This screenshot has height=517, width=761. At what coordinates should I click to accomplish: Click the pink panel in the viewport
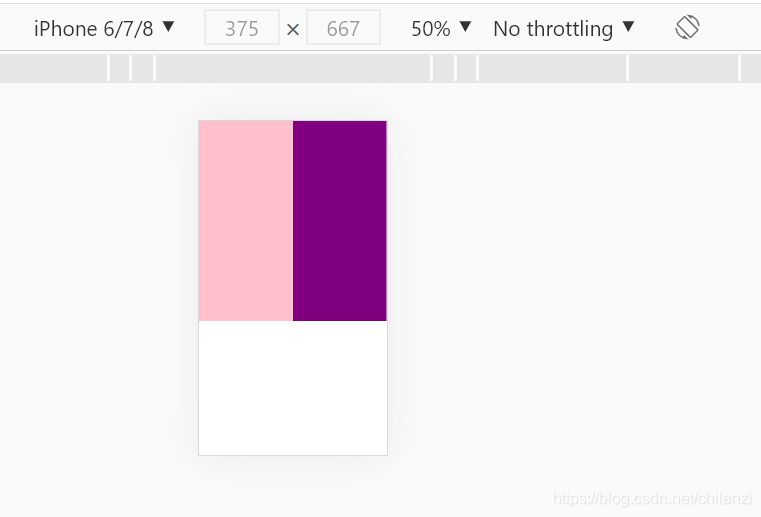point(246,221)
